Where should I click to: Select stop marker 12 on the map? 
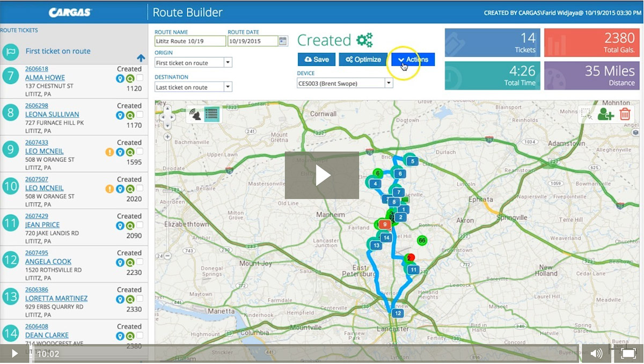[x=398, y=313]
